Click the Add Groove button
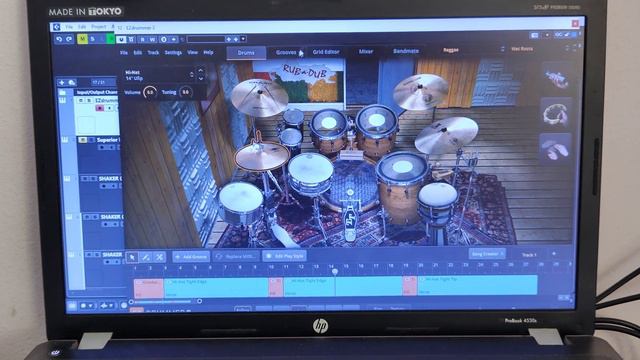The image size is (640, 360). pyautogui.click(x=191, y=257)
